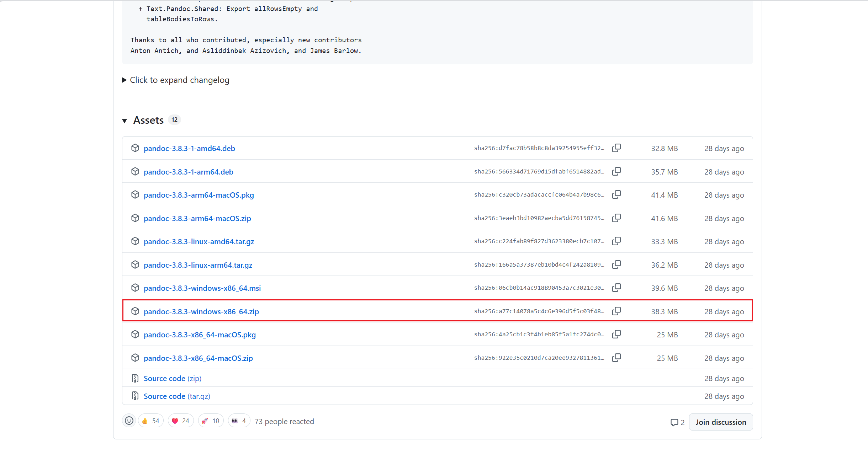868x449 pixels.
Task: Expand the changelog disclosure triangle
Action: coord(125,80)
